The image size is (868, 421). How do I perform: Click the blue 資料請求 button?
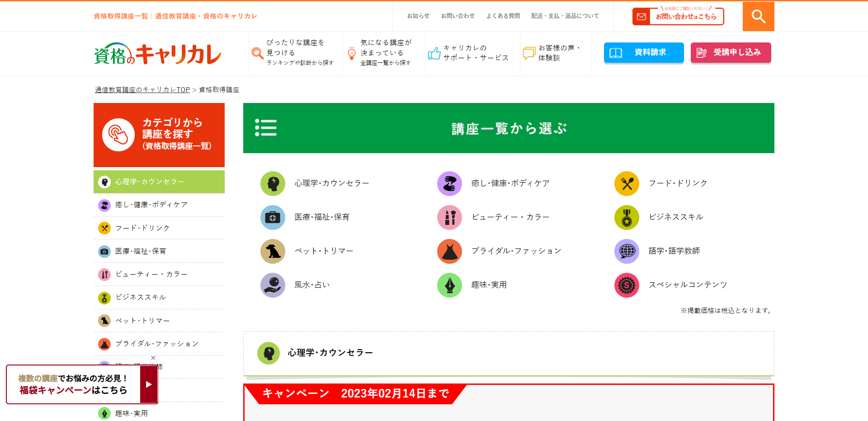tap(644, 53)
